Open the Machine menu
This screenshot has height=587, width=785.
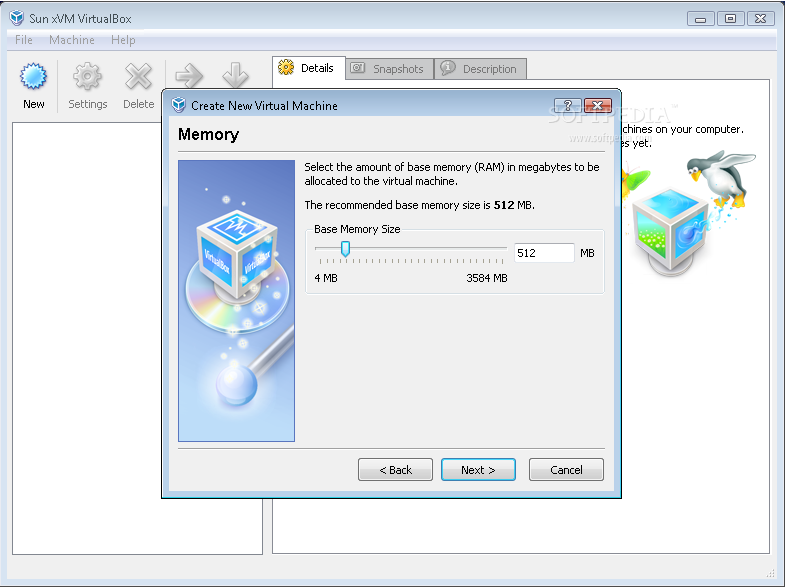(72, 40)
